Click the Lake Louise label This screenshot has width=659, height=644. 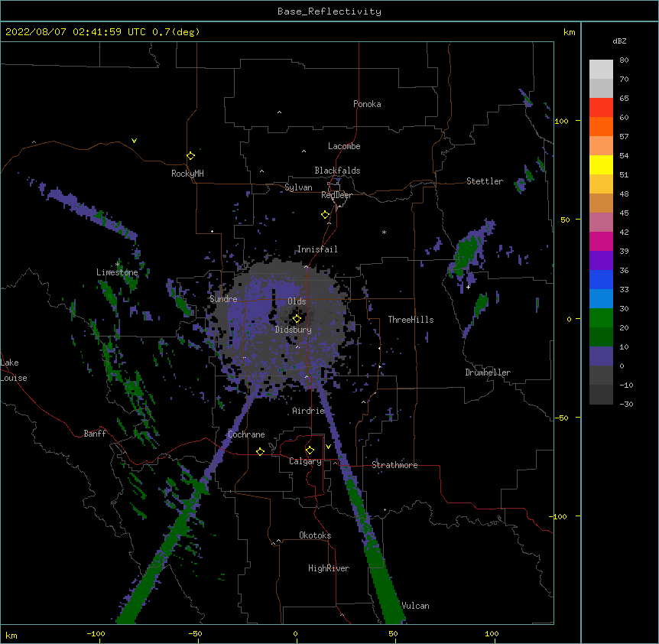click(x=14, y=370)
